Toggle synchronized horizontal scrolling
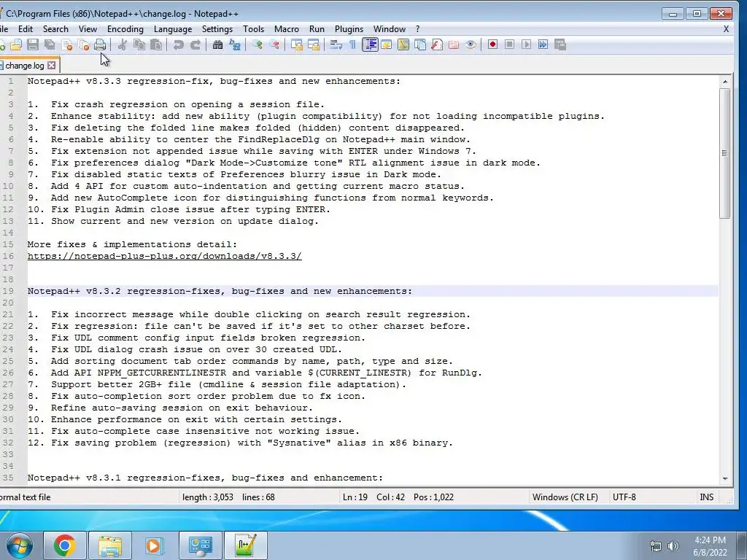The image size is (747, 560). [314, 44]
